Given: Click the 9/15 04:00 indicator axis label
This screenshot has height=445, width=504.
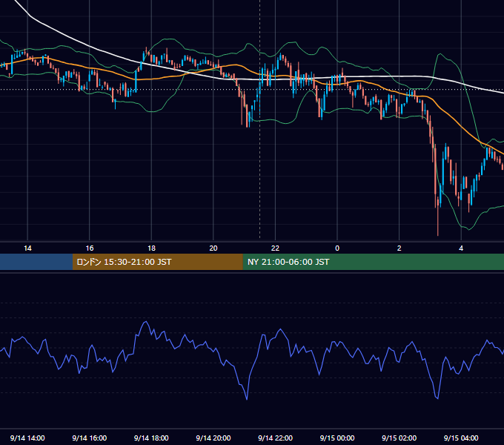Looking at the screenshot, I should coord(461,438).
